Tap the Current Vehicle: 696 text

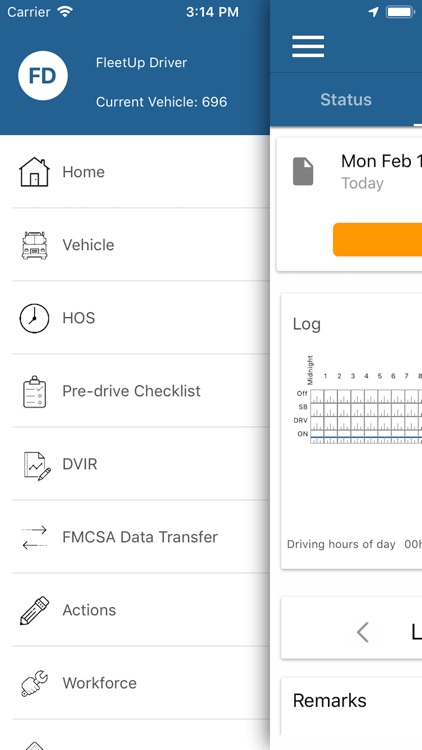[161, 102]
